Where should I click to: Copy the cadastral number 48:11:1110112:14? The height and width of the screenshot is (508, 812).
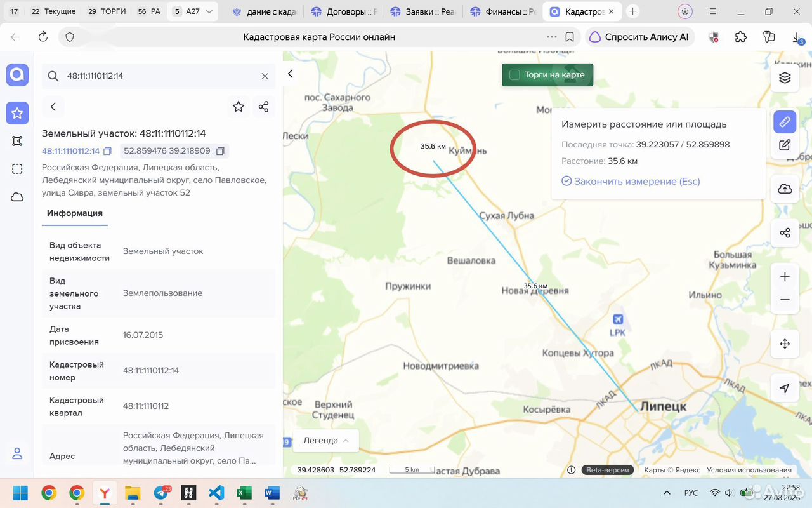[x=107, y=151]
